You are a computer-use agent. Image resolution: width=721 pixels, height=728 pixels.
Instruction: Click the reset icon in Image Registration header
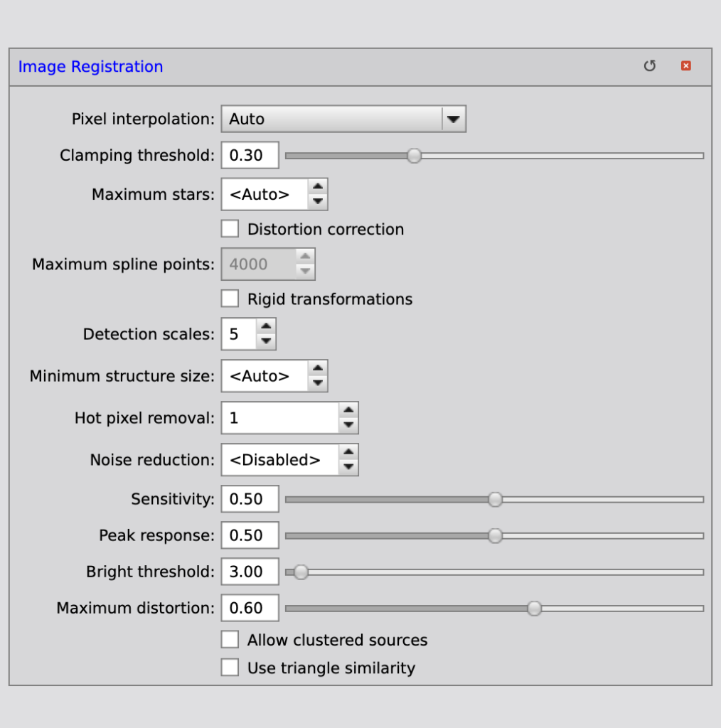pos(649,66)
